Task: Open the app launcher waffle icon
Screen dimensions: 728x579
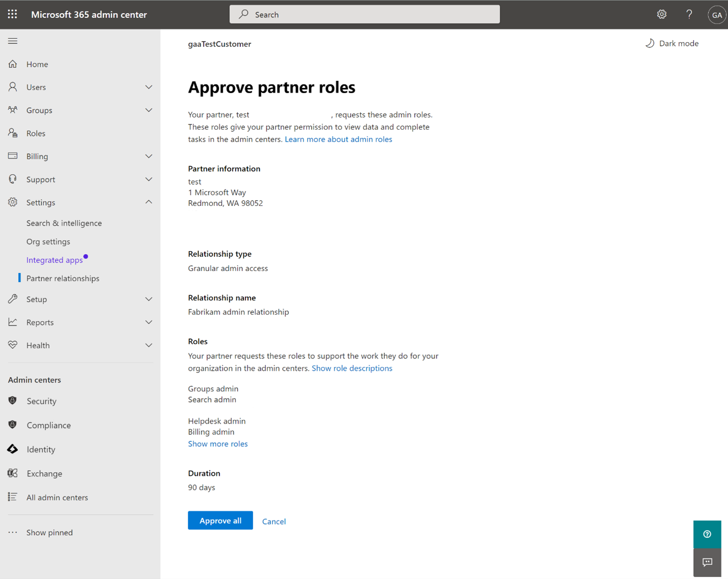Action: click(x=12, y=14)
